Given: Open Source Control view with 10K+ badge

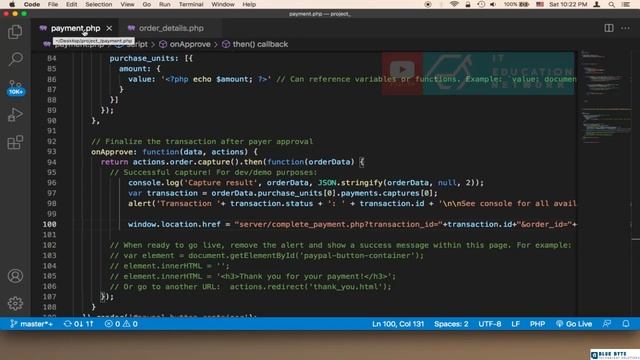Looking at the screenshot, I should tap(15, 87).
